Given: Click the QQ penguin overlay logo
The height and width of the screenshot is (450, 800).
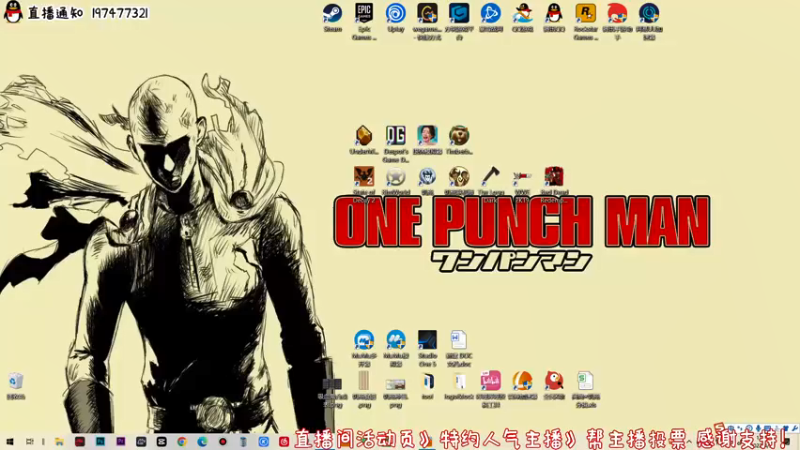Looking at the screenshot, I should coord(13,12).
